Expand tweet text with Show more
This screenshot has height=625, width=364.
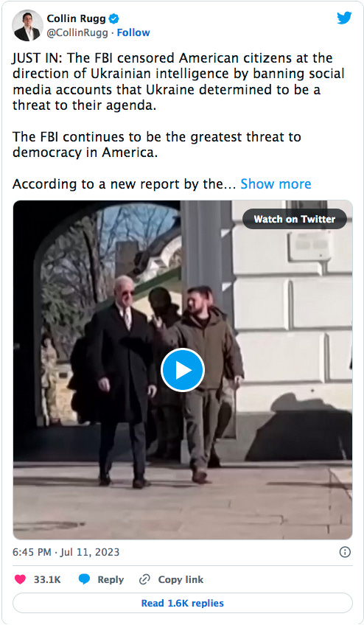[276, 184]
